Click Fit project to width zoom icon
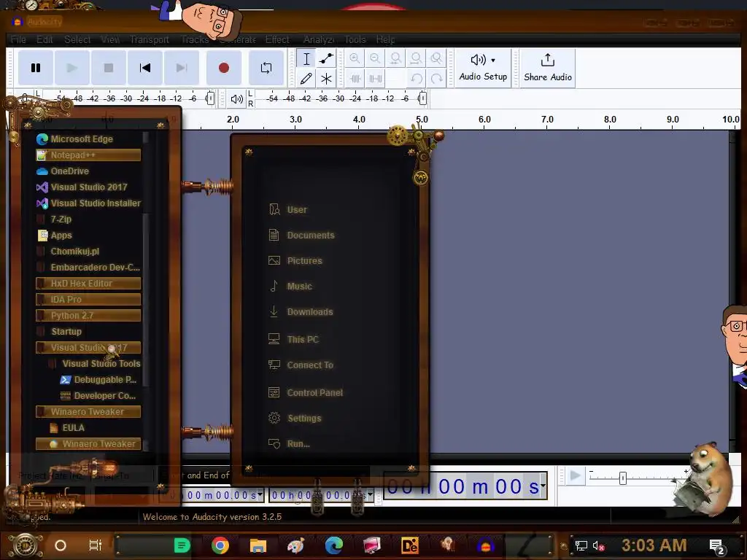The image size is (747, 560). coord(416,58)
